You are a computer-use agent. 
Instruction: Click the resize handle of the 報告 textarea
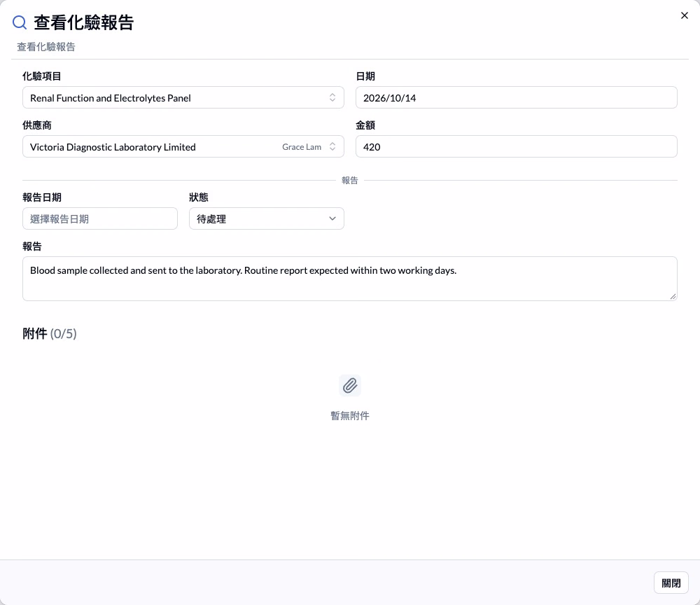(673, 296)
